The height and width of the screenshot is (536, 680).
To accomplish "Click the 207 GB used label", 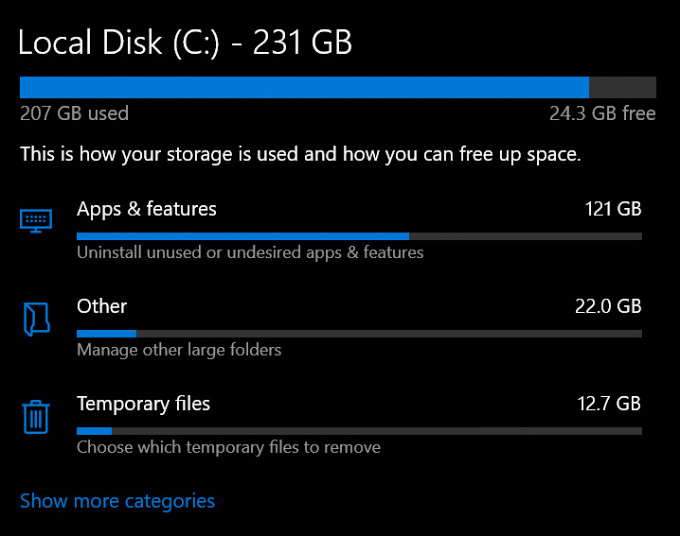I will (74, 114).
